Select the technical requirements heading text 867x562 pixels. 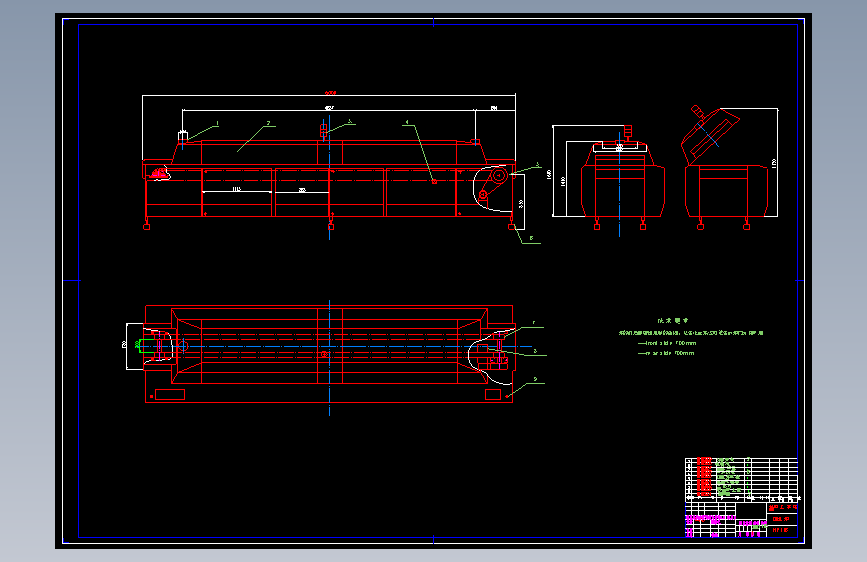pos(673,320)
